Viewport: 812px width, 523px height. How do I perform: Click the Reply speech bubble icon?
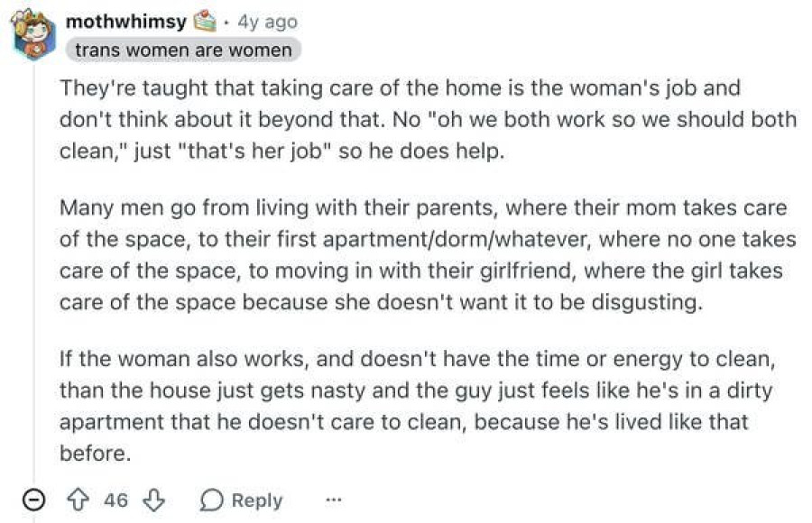(211, 500)
